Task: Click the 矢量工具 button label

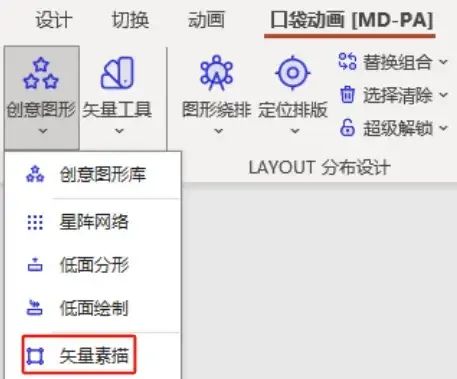Action: [117, 110]
